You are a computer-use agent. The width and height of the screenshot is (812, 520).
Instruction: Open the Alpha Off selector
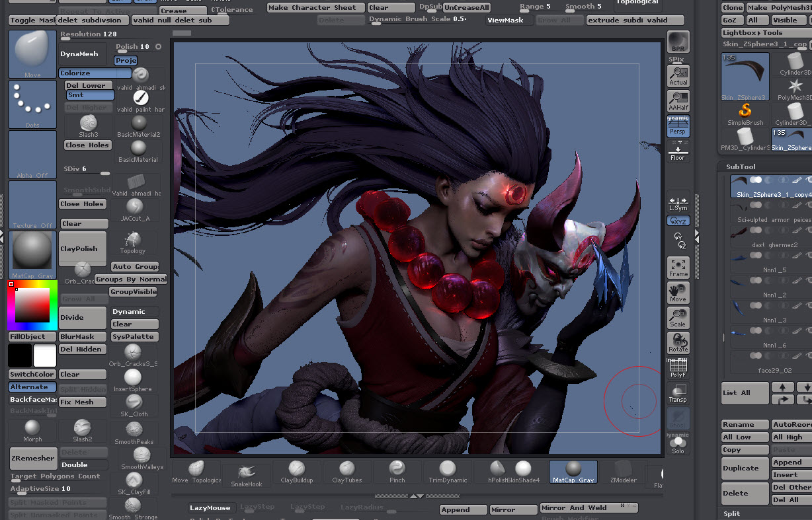(x=32, y=155)
